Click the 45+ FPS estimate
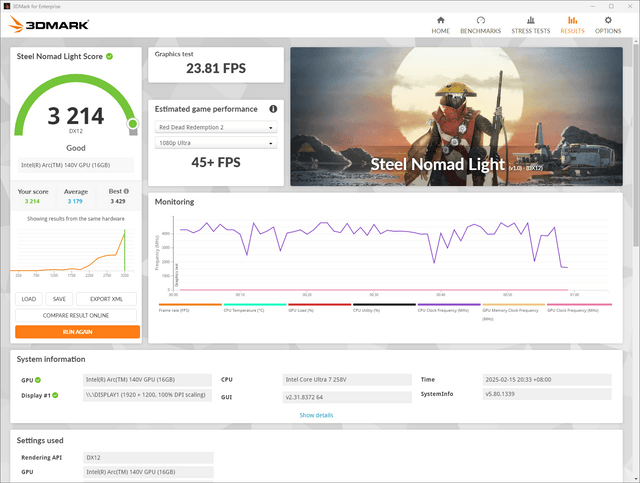Viewport: 640px width, 483px height. tap(216, 162)
